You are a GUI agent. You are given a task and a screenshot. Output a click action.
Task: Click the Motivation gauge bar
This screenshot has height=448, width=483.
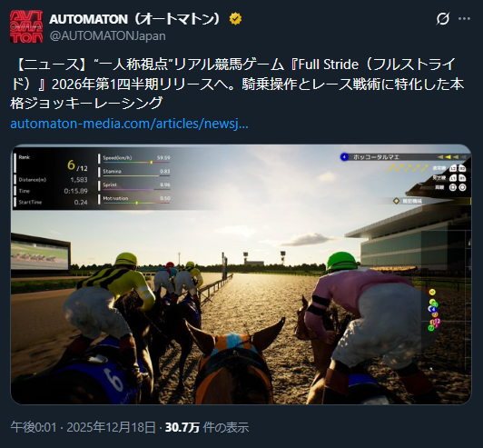pyautogui.click(x=136, y=203)
